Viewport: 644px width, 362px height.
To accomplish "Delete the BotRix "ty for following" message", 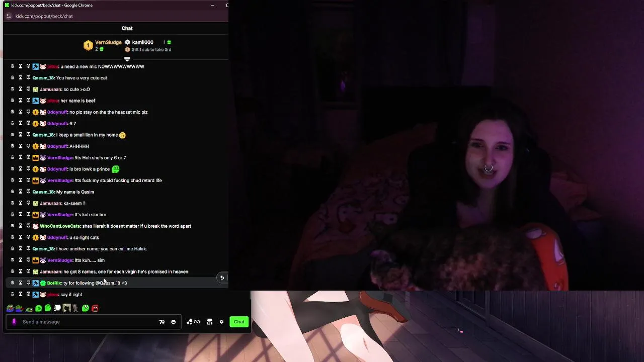I will click(12, 283).
